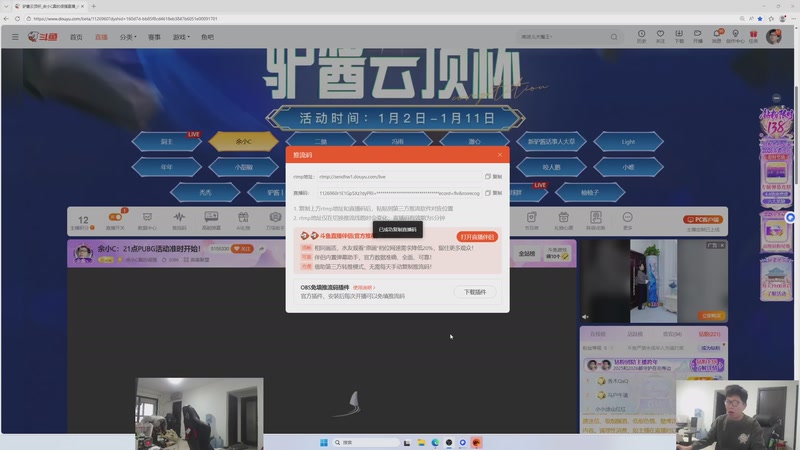Open the hamburger menu in Douyu header

click(x=15, y=37)
